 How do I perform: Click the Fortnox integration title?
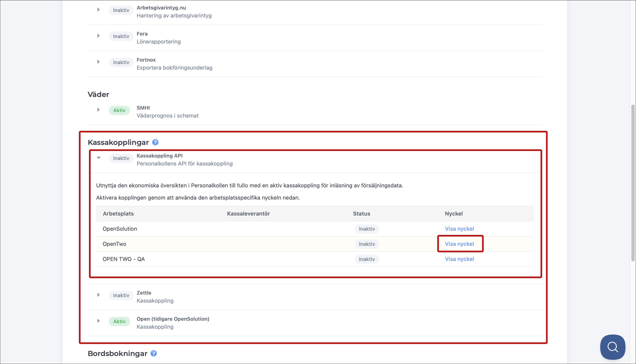(x=146, y=60)
